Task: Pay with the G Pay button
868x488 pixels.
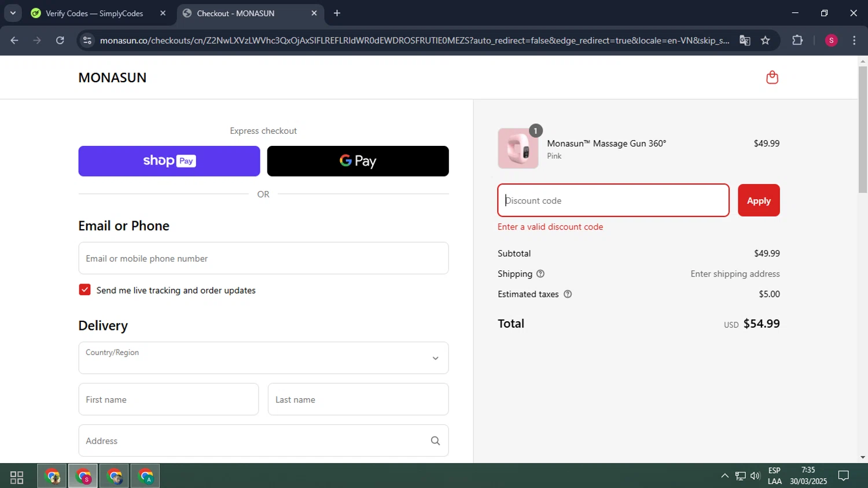Action: [x=358, y=161]
